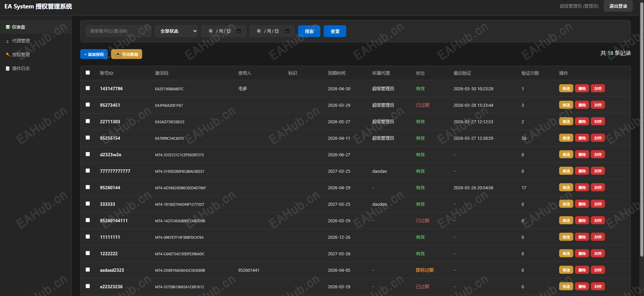Go to 代理管理 in the sidebar

36,41
